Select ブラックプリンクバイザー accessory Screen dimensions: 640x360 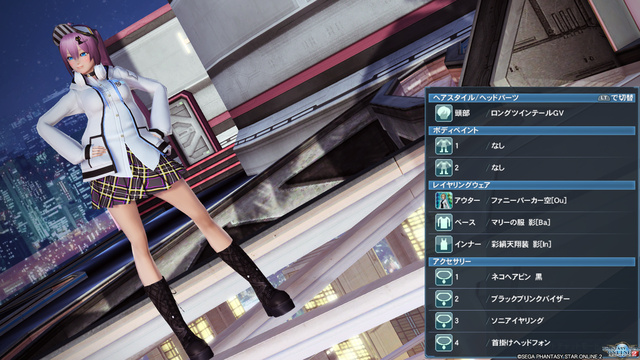(x=530, y=299)
